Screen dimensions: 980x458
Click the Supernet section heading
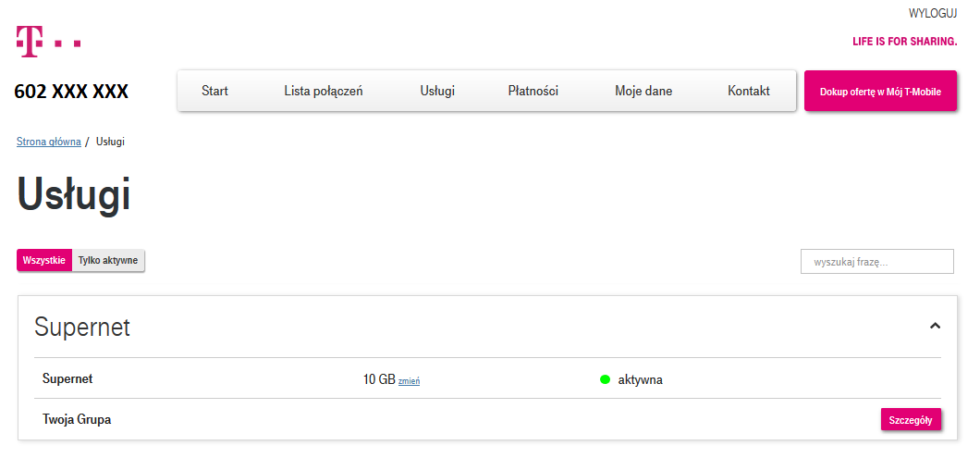click(82, 327)
